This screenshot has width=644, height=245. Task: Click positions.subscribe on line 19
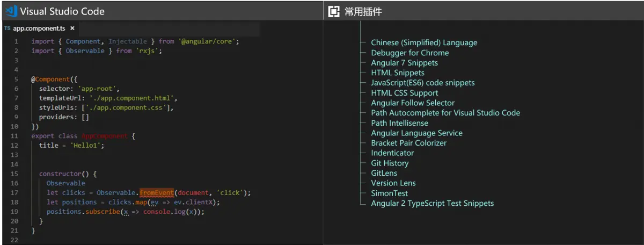[x=83, y=212]
